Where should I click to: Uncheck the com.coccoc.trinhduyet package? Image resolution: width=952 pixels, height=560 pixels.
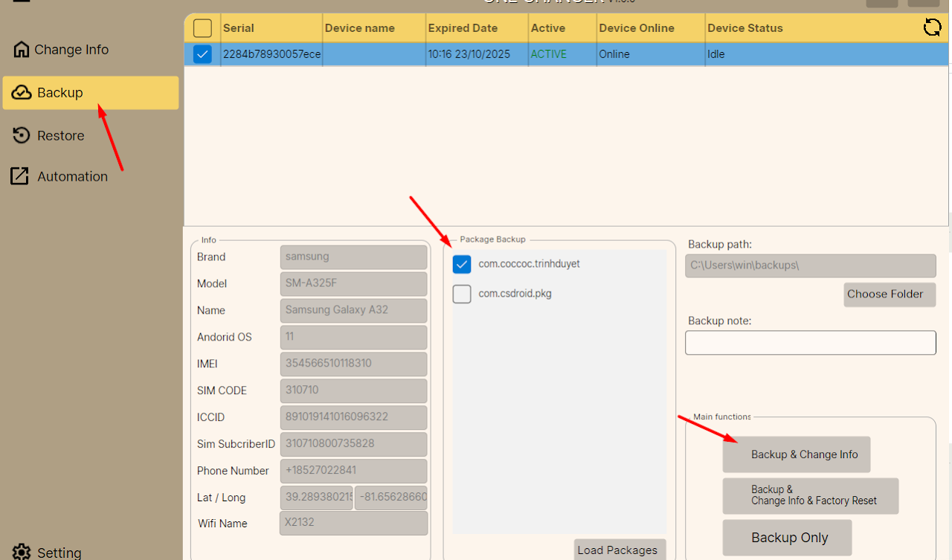(x=462, y=264)
